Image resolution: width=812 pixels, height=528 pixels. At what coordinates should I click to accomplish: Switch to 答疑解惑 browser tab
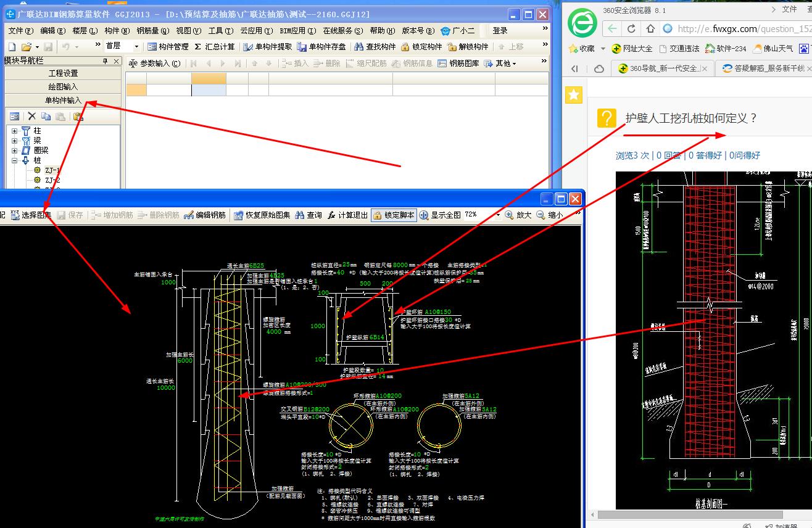click(x=764, y=68)
